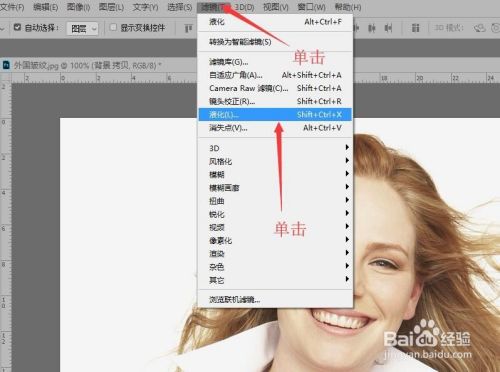Image resolution: width=500 pixels, height=372 pixels.
Task: Open the 图层 auto-select dropdown
Action: tap(82, 29)
